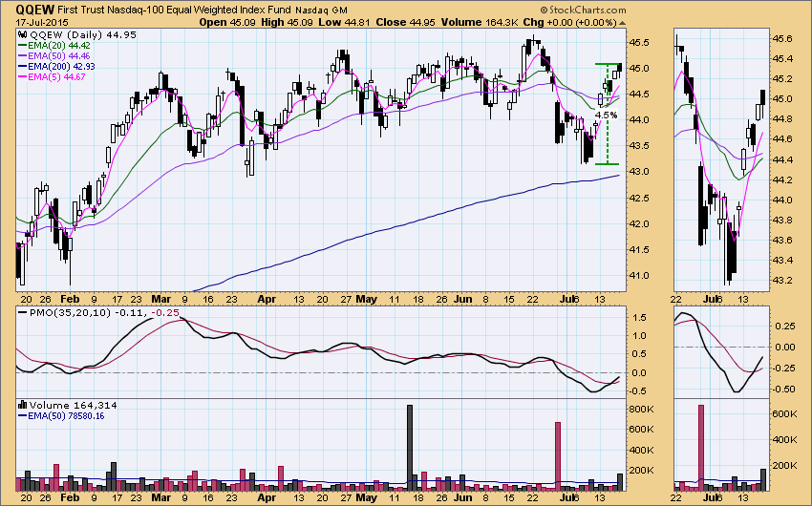Click the Close 44.95 value
812x506 pixels.
tap(406, 22)
